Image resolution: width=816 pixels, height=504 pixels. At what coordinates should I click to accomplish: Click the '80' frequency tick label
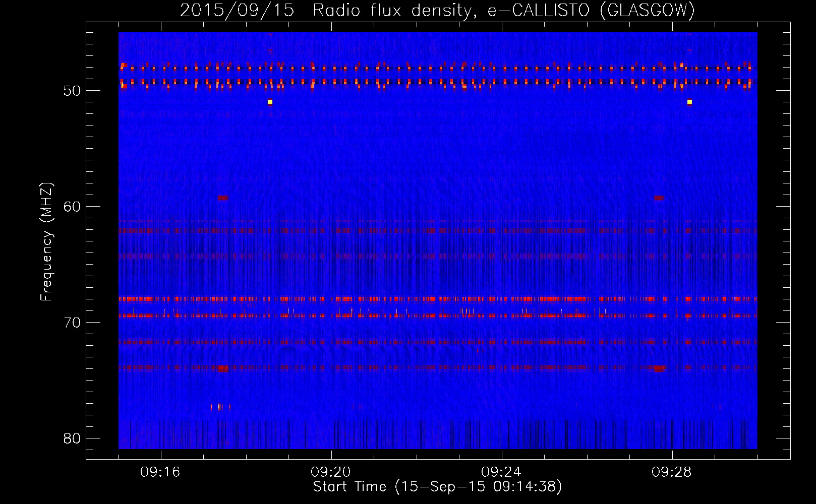point(72,438)
